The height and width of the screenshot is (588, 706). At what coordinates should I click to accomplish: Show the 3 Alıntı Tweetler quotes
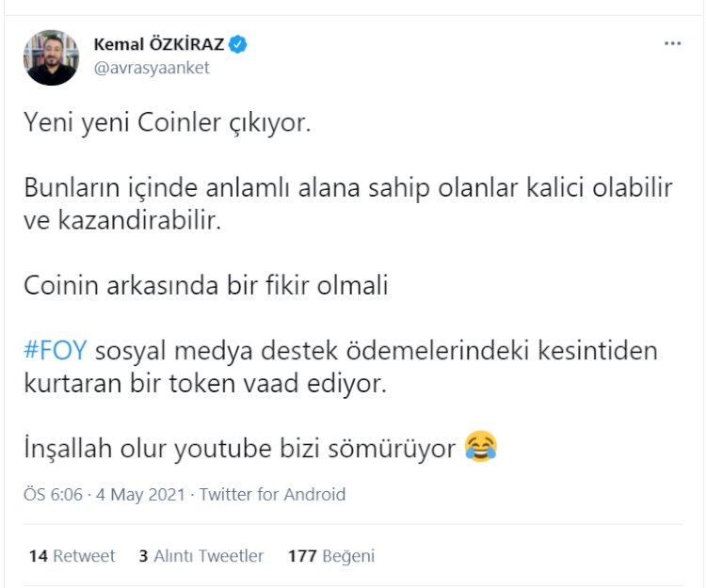tap(201, 556)
